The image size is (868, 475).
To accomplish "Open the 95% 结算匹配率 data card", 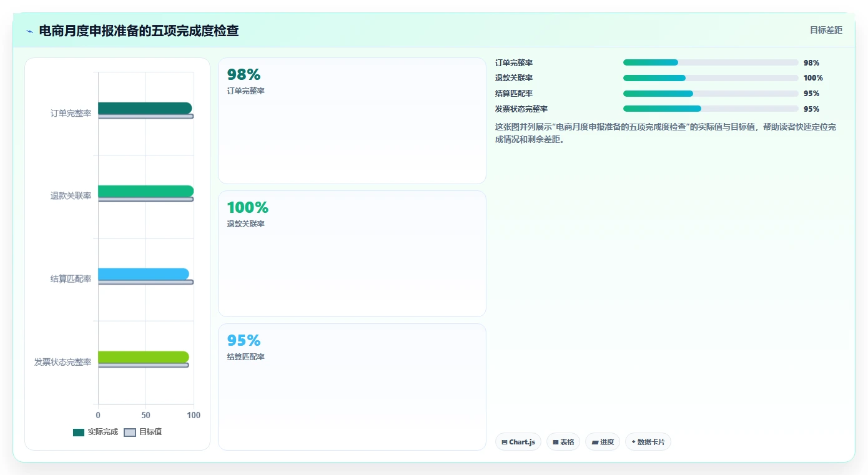I will tap(352, 387).
